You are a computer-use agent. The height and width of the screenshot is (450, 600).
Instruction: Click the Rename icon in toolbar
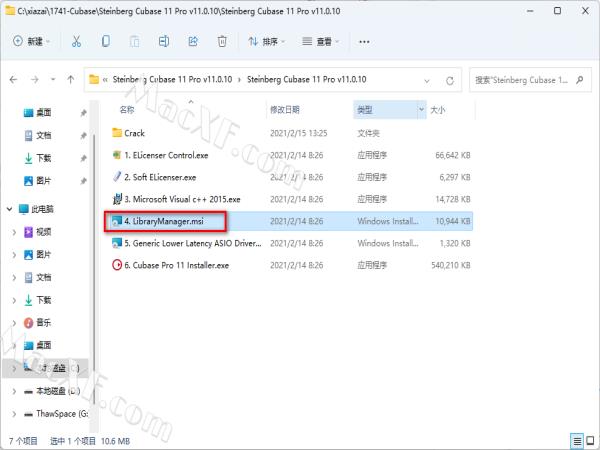click(164, 41)
